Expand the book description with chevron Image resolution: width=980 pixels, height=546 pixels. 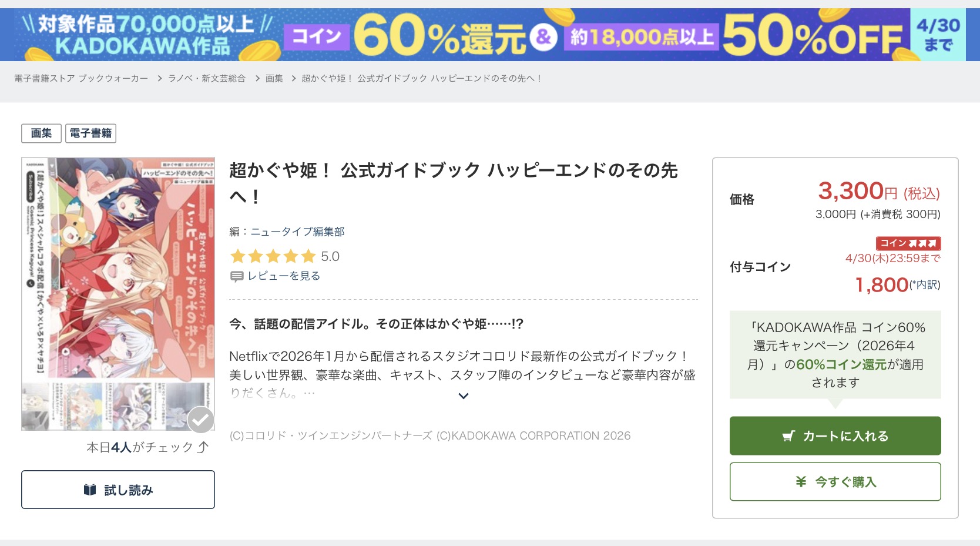tap(464, 396)
